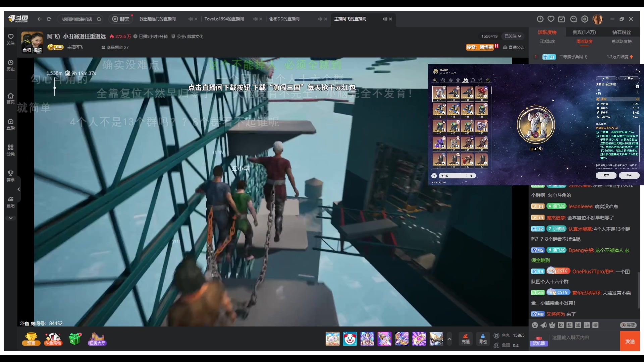Mute the ToveLo1994的直播间 tab

click(255, 19)
